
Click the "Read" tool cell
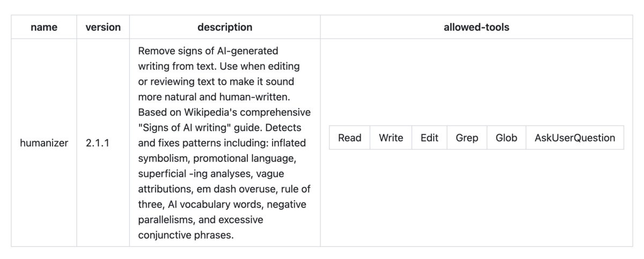coord(350,138)
